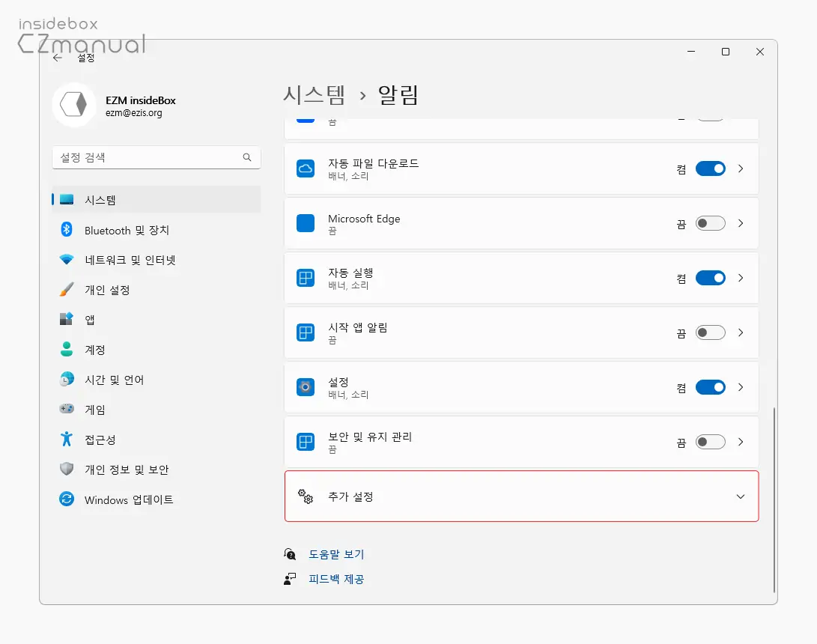Select 계정 in the sidebar menu
Viewport: 817px width, 644px height.
coord(95,350)
